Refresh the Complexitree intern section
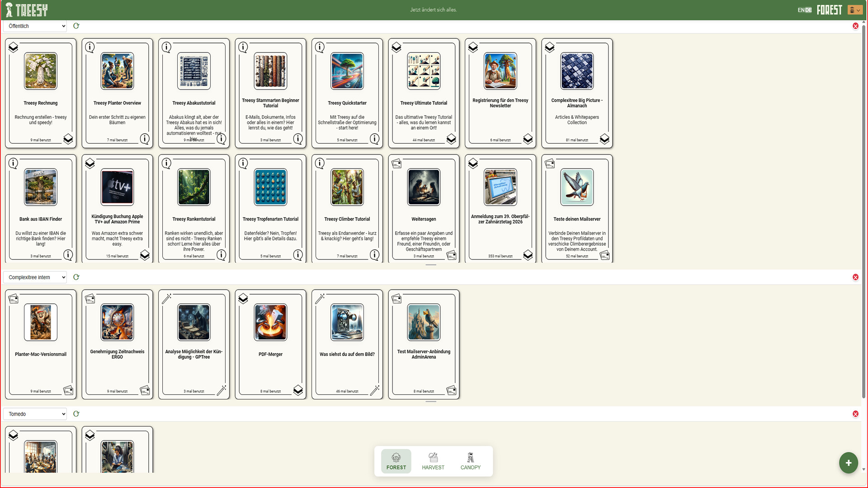This screenshot has width=868, height=488. 76,277
